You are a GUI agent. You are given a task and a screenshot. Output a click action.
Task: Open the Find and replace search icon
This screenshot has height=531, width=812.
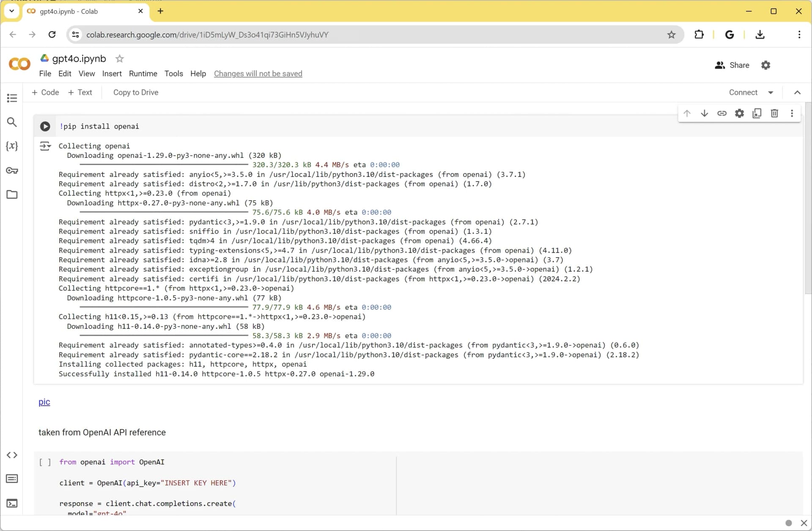12,122
